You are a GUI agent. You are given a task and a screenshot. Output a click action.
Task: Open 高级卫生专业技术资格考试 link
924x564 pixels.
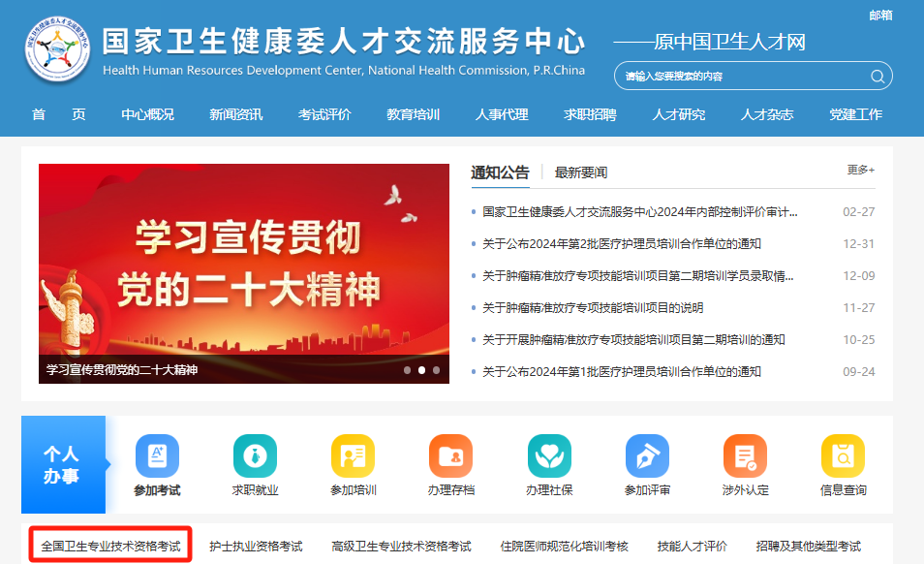tap(401, 547)
